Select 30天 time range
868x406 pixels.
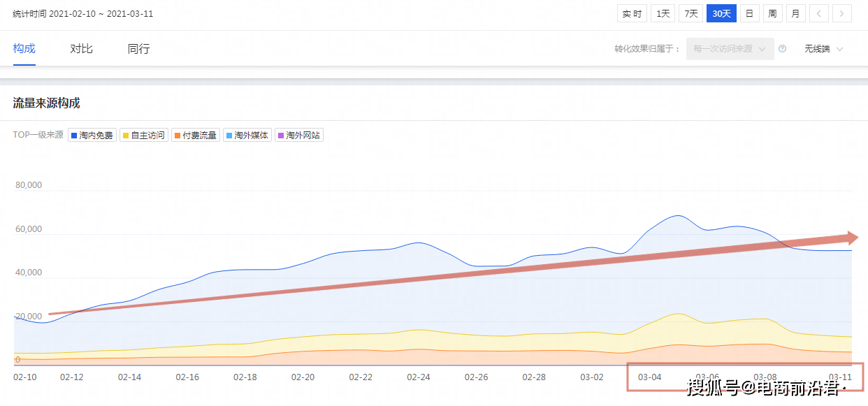[721, 13]
